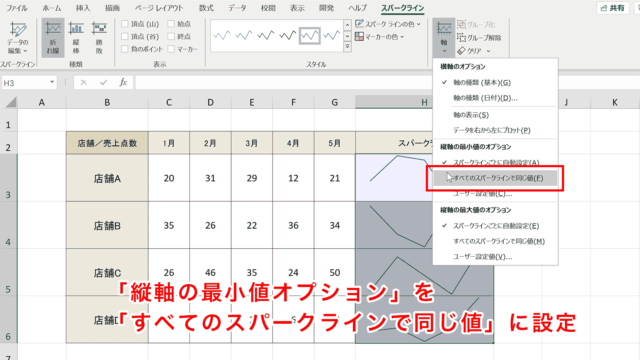Open the クリア clear dropdown arrow
This screenshot has height=360, width=640.
click(x=488, y=51)
